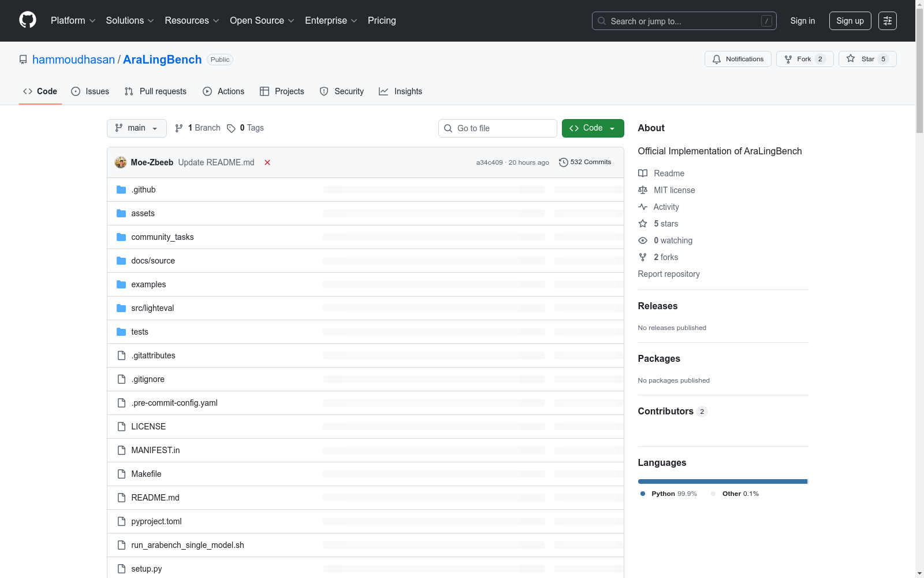View the 5 stars link

[x=658, y=224]
